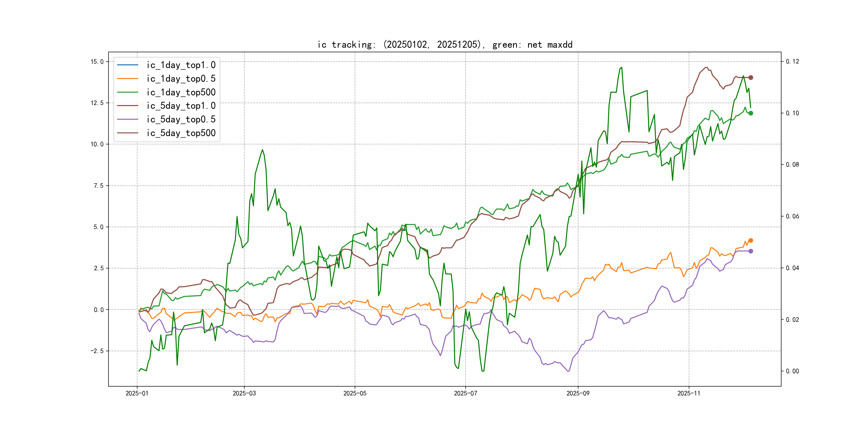868x434 pixels.
Task: Click the ic_5day_top1.0 legend label
Action: point(181,106)
